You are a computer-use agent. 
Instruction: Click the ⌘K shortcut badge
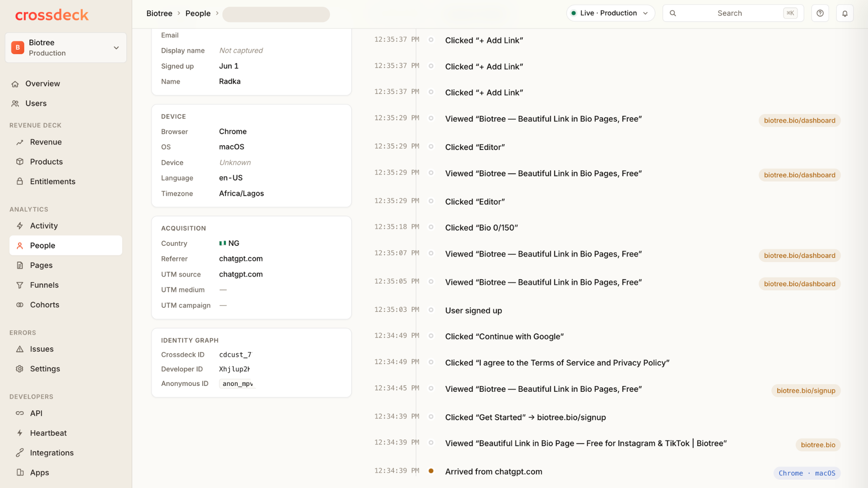(x=790, y=13)
